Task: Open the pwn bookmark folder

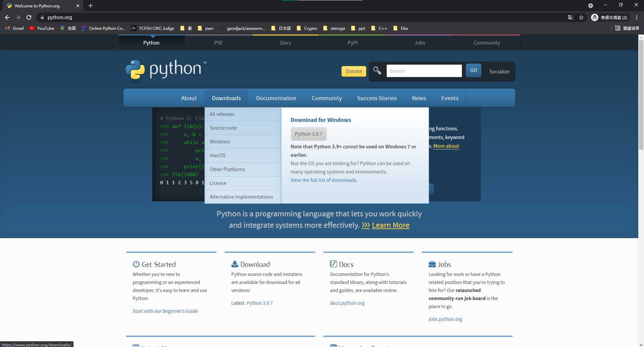Action: (206, 28)
